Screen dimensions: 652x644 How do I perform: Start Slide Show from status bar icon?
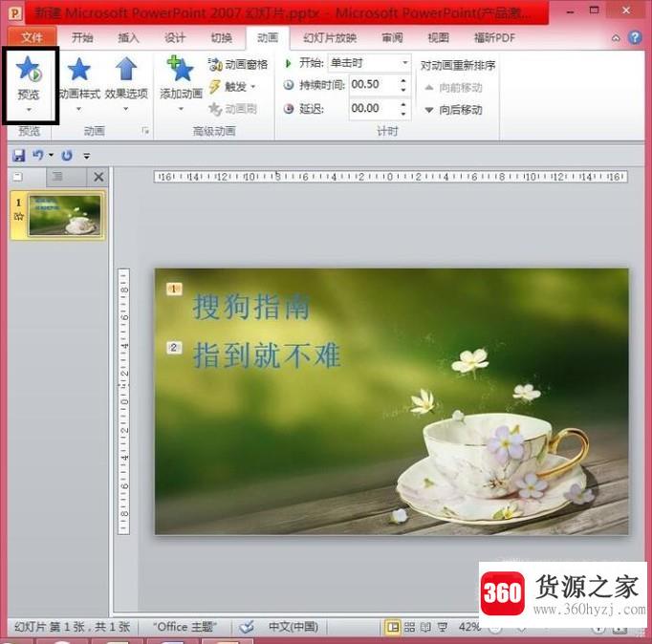click(x=443, y=627)
